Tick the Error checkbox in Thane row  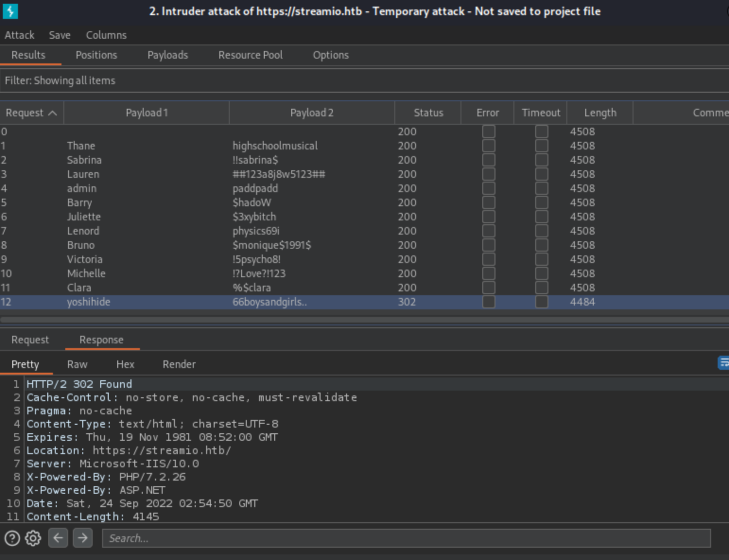[489, 146]
